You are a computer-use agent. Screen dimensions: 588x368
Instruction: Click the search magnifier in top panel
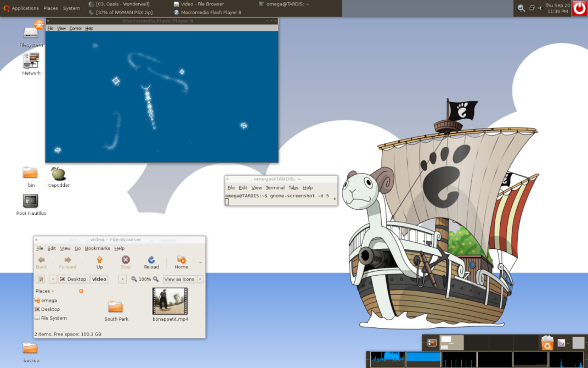pos(521,8)
